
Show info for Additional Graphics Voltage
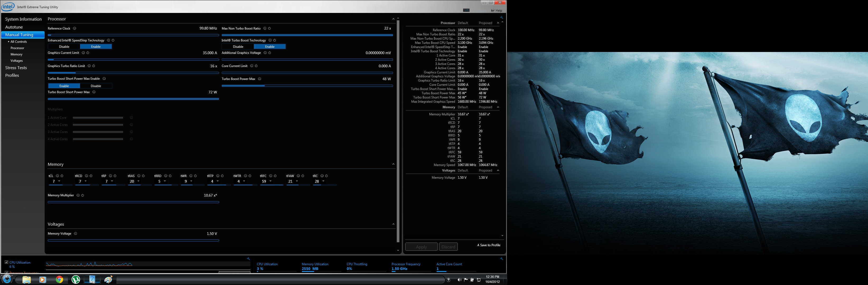coord(265,53)
